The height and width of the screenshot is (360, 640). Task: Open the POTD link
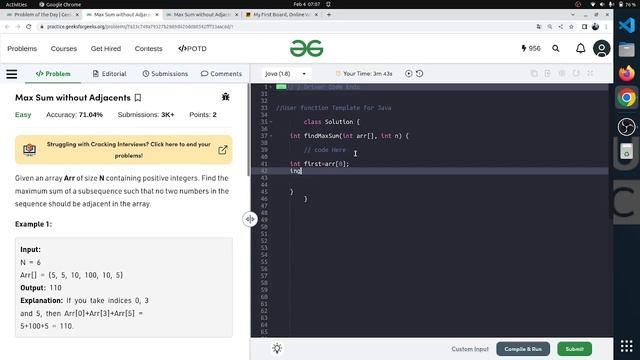point(192,49)
